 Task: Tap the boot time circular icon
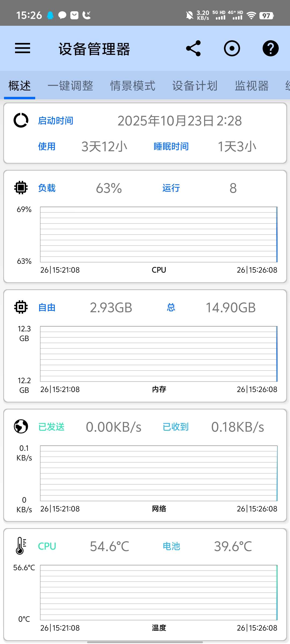[x=21, y=120]
